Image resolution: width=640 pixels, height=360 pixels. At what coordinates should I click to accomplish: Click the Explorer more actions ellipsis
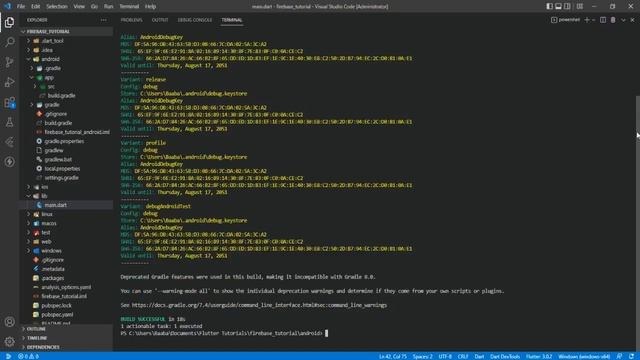[x=104, y=20]
